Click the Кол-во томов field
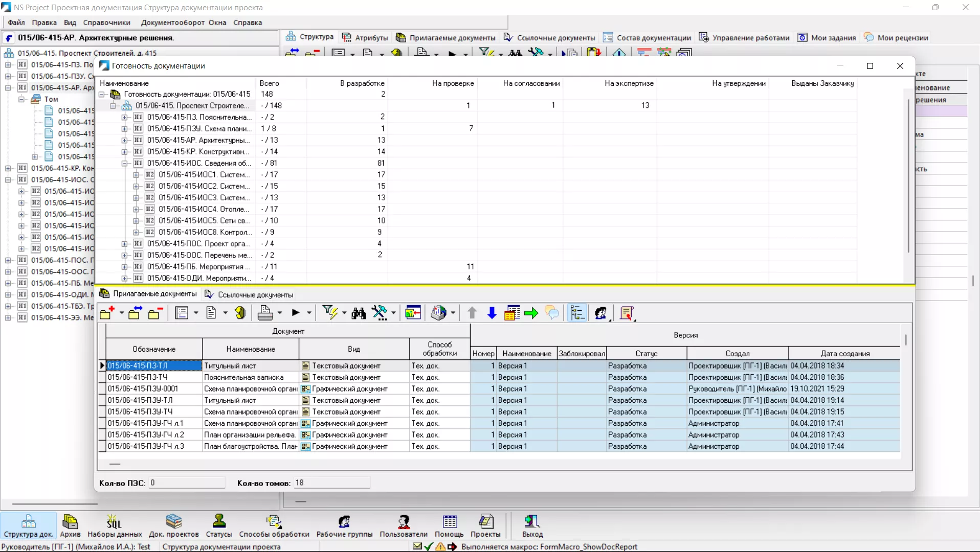Screen dimensions: 980x552 pos(331,482)
